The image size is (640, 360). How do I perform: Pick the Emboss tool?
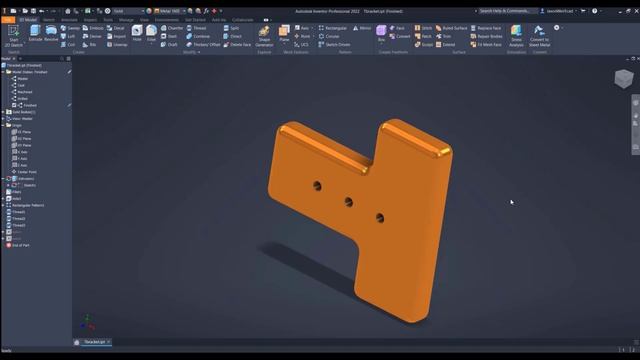pyautogui.click(x=93, y=28)
